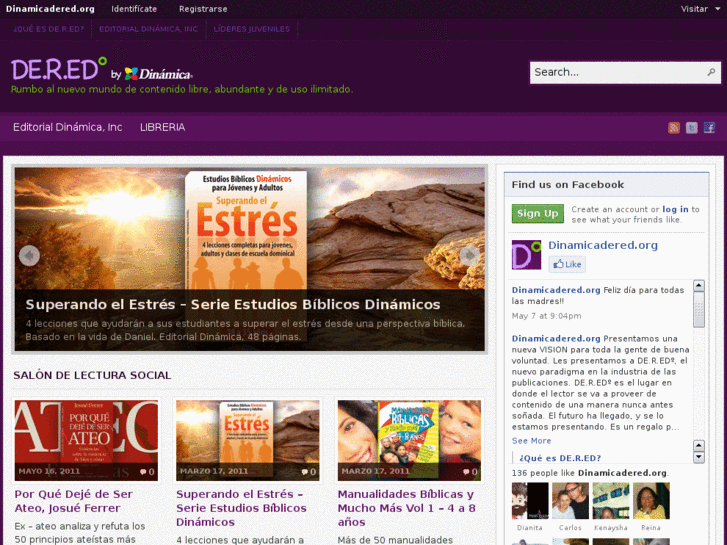
Task: Click the search magnifier icon
Action: pyautogui.click(x=711, y=72)
